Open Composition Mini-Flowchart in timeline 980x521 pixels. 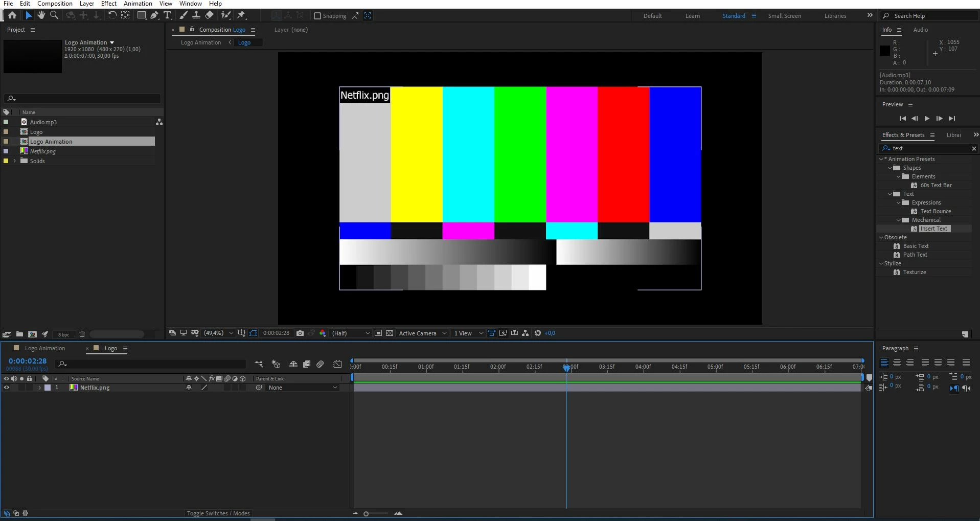[x=259, y=364]
